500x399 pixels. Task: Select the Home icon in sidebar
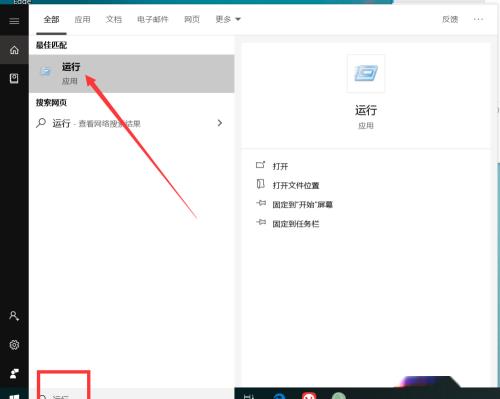point(14,50)
